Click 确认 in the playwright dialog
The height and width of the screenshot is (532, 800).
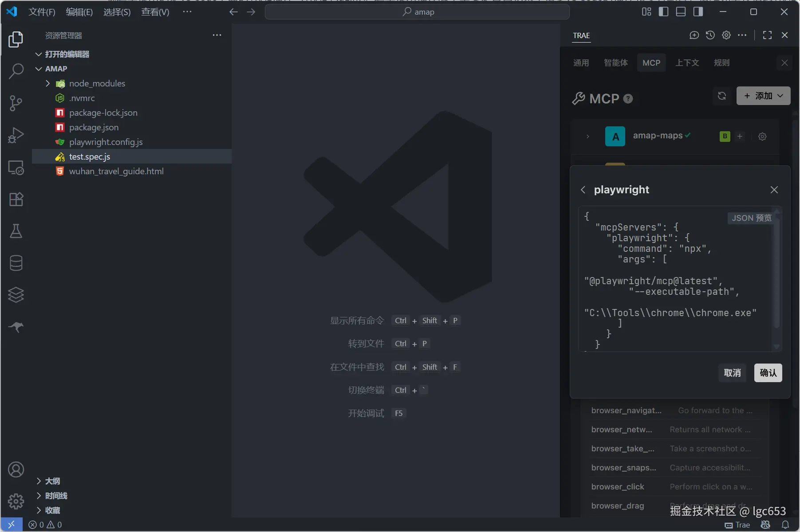pos(768,373)
